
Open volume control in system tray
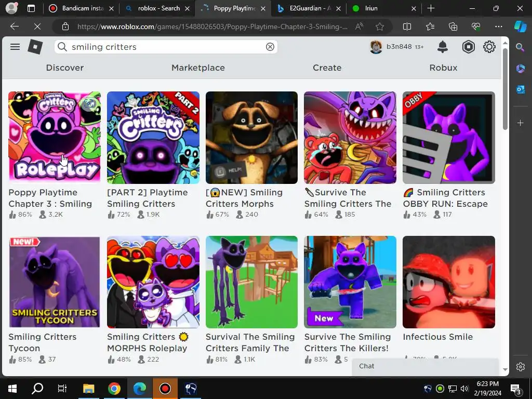464,389
